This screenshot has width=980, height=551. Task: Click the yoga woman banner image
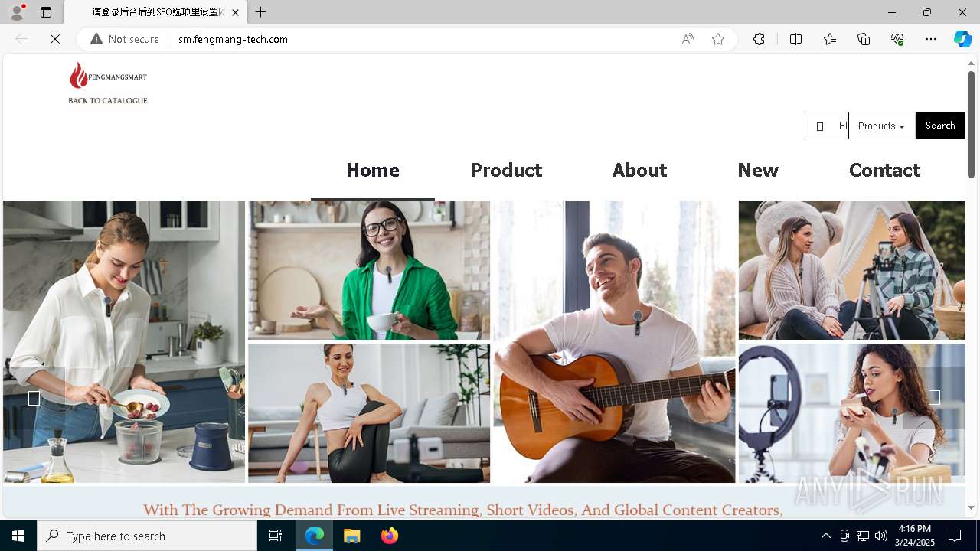point(369,413)
